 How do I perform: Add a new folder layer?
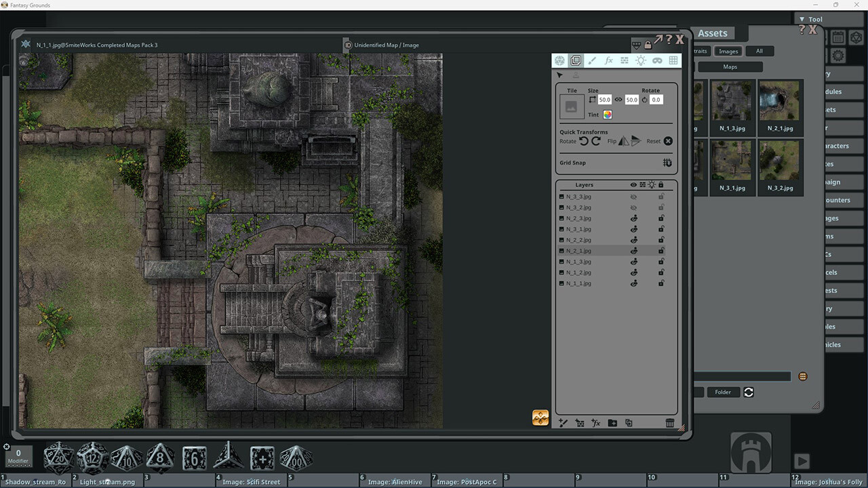point(612,423)
